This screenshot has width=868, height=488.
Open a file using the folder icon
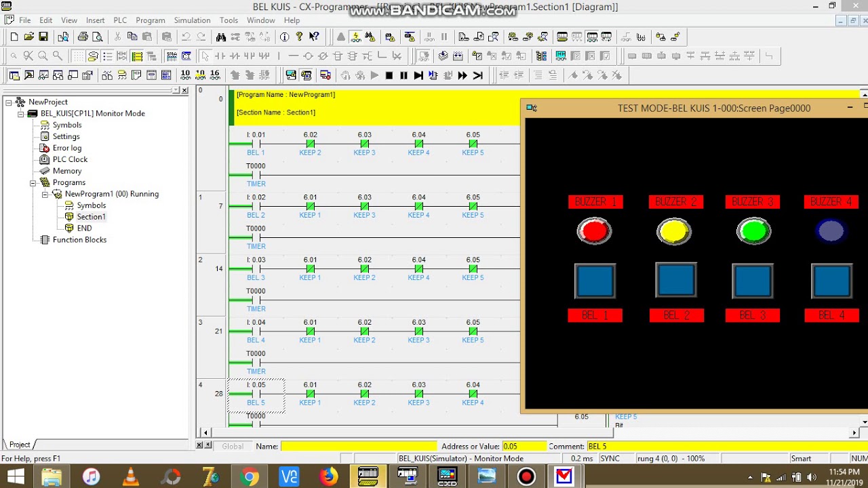tap(28, 37)
